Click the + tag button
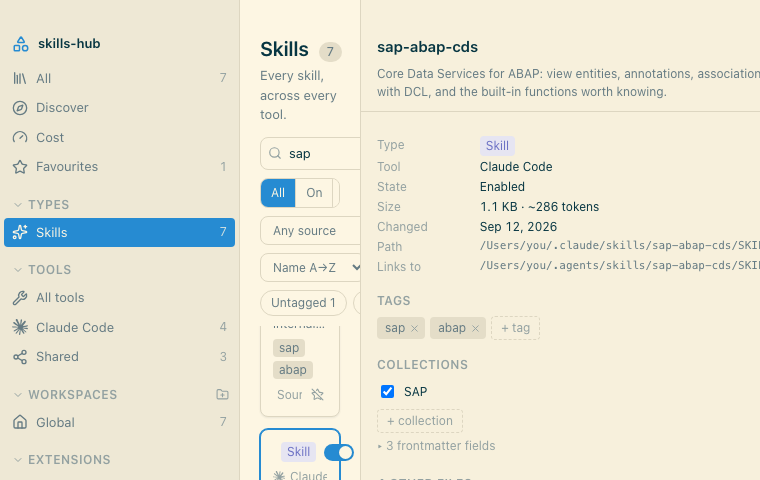Screen dimensions: 760x480 pos(515,328)
